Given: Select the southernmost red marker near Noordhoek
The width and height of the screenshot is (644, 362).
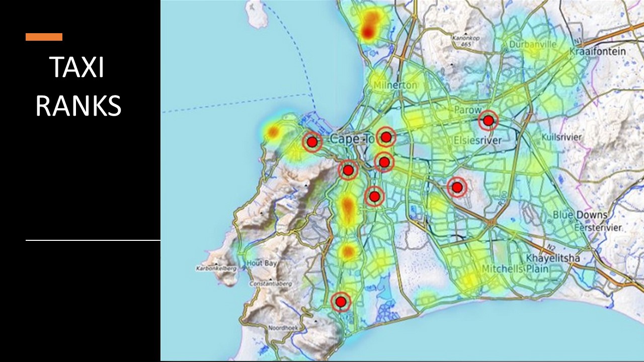Looking at the screenshot, I should tap(341, 302).
